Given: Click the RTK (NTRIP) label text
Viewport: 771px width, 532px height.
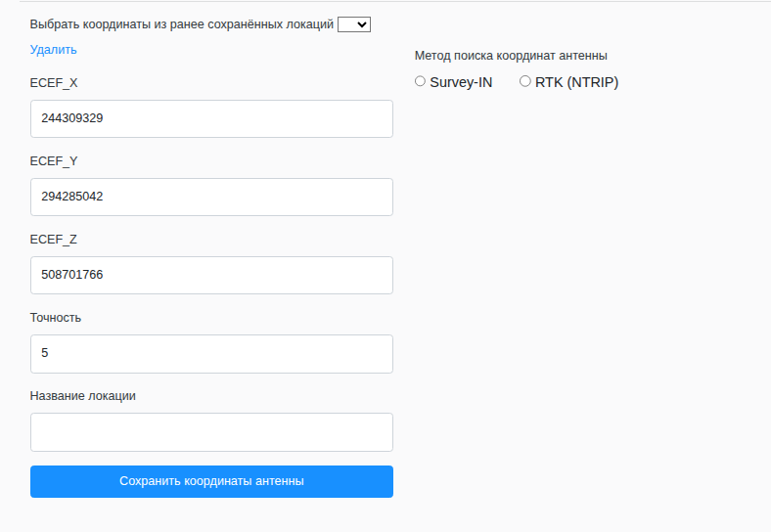Looking at the screenshot, I should tap(576, 83).
